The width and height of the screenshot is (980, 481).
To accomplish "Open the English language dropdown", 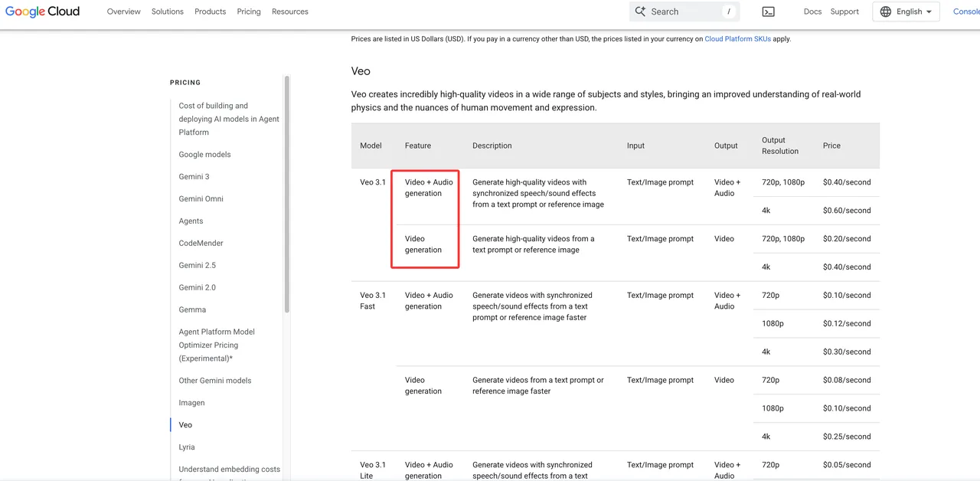I will [x=906, y=11].
